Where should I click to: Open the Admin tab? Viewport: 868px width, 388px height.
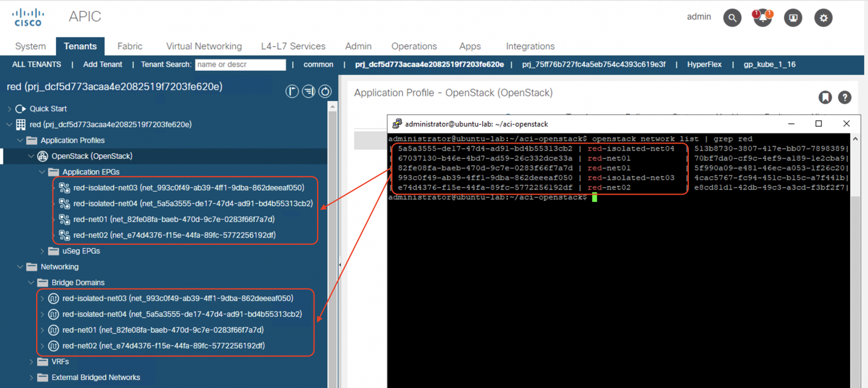(358, 46)
